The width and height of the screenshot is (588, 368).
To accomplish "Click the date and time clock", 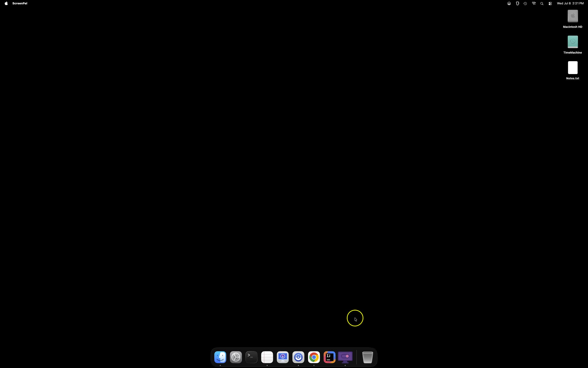I will coord(570,3).
